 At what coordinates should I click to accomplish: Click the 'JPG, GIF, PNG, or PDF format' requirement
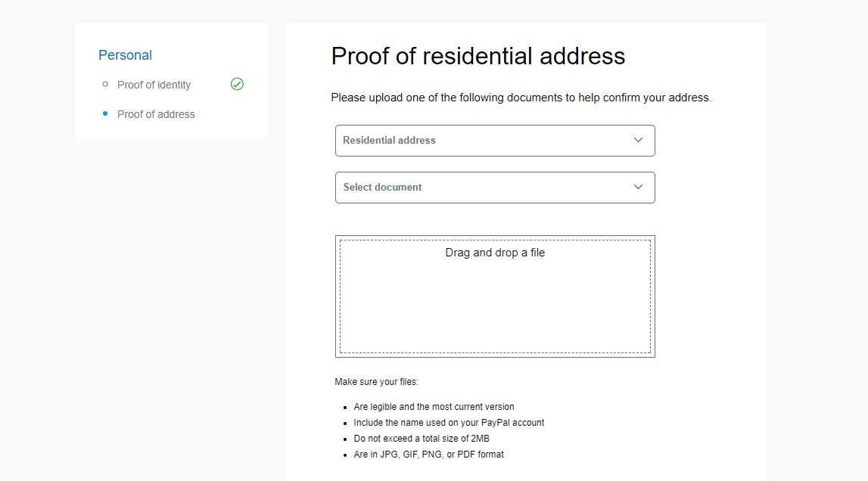(x=428, y=455)
